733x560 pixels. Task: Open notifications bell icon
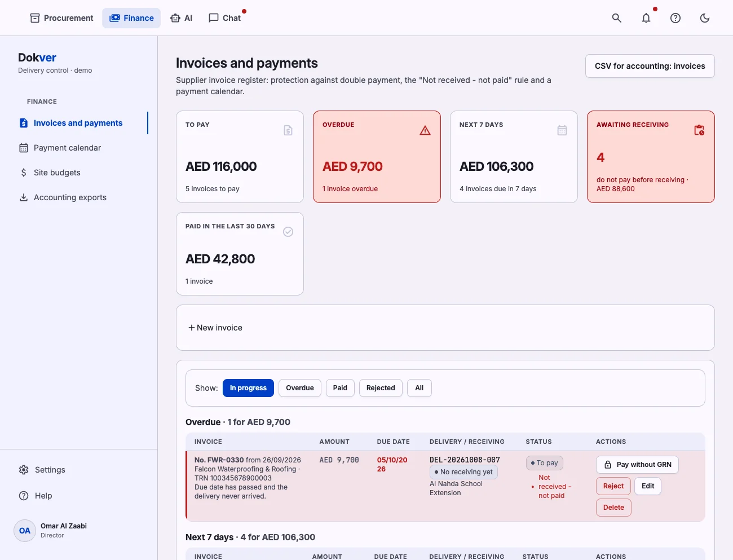[x=646, y=18]
